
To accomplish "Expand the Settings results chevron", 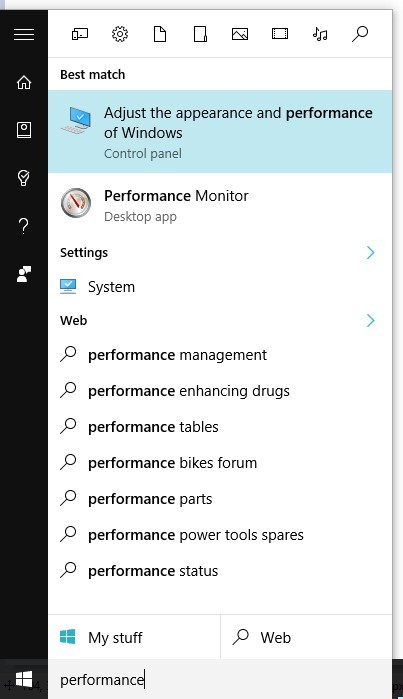I will point(370,253).
